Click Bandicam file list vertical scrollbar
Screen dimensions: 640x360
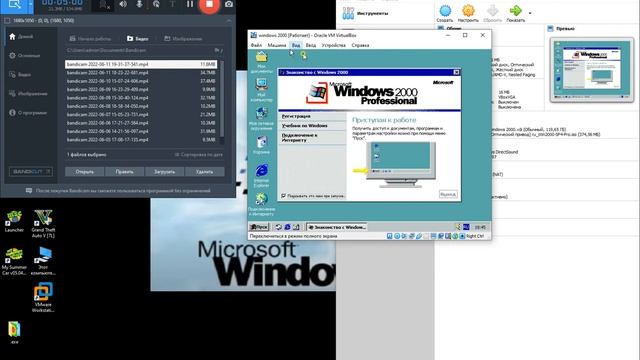[x=222, y=100]
